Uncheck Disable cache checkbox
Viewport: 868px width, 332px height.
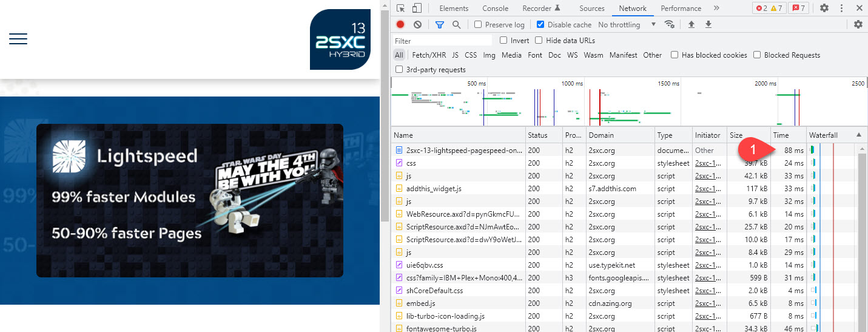(540, 25)
